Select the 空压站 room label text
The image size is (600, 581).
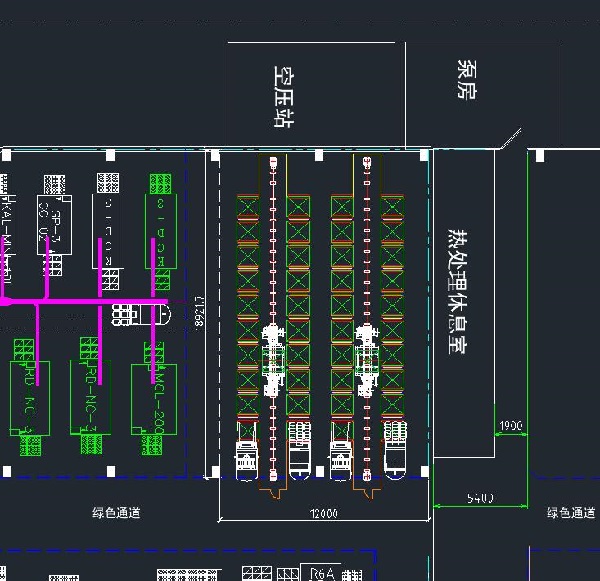pos(284,97)
